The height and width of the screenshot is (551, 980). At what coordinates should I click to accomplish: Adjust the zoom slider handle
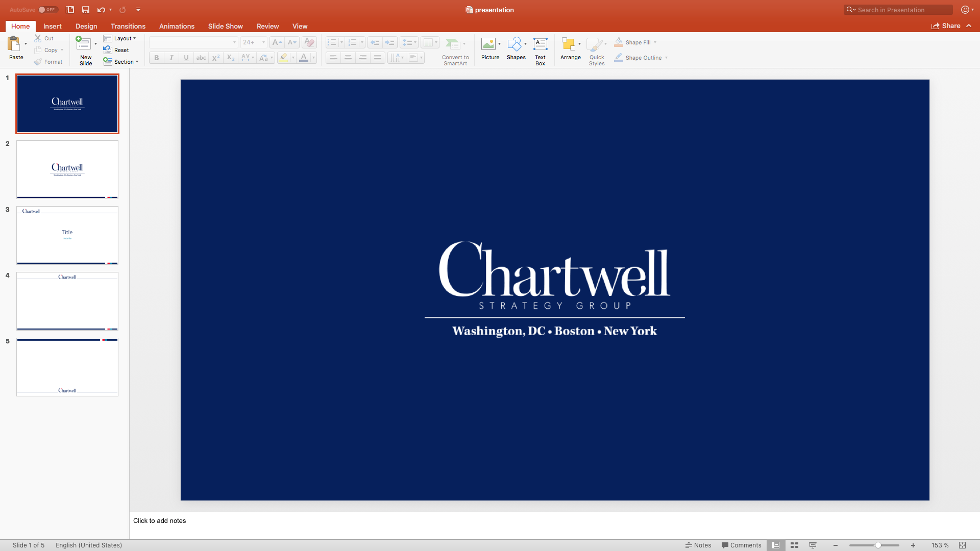[878, 545]
